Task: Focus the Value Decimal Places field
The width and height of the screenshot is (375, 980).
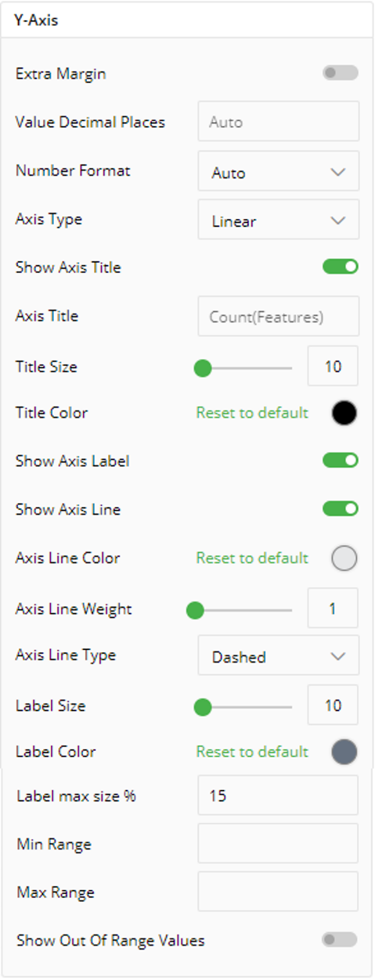Action: click(279, 121)
